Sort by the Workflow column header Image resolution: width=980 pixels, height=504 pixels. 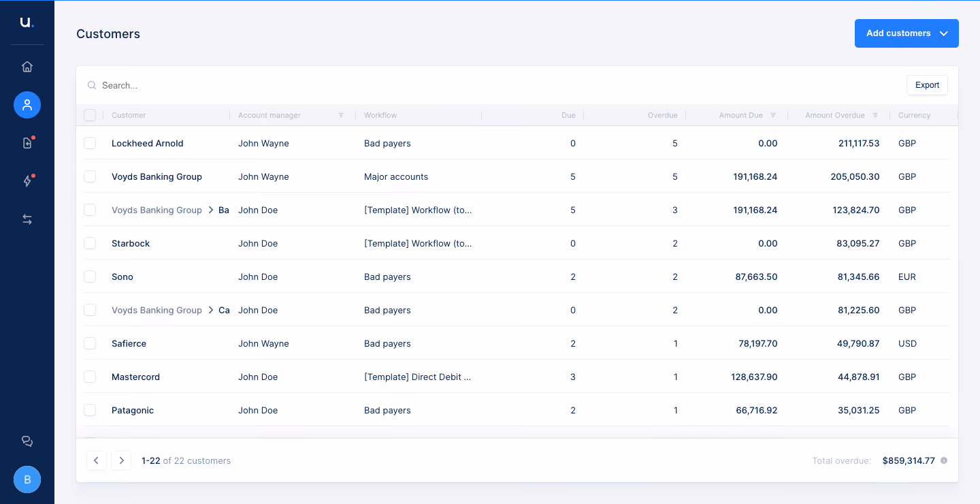pyautogui.click(x=380, y=115)
